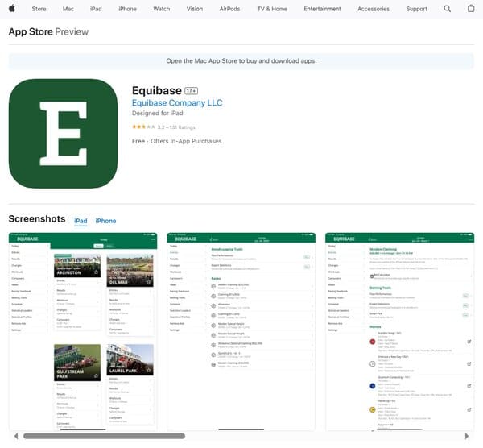This screenshot has height=448, width=483.
Task: Click the Open the Mac App Store banner
Action: [x=242, y=61]
